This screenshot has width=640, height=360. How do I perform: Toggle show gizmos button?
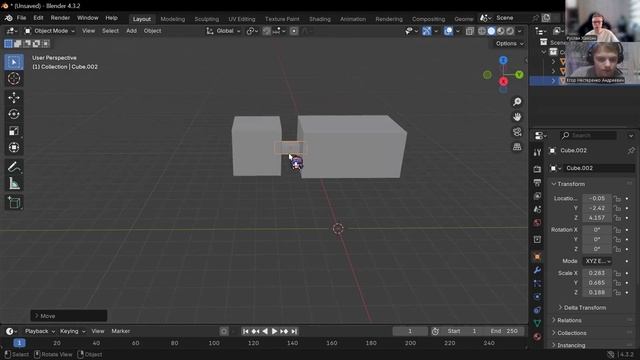point(427,31)
